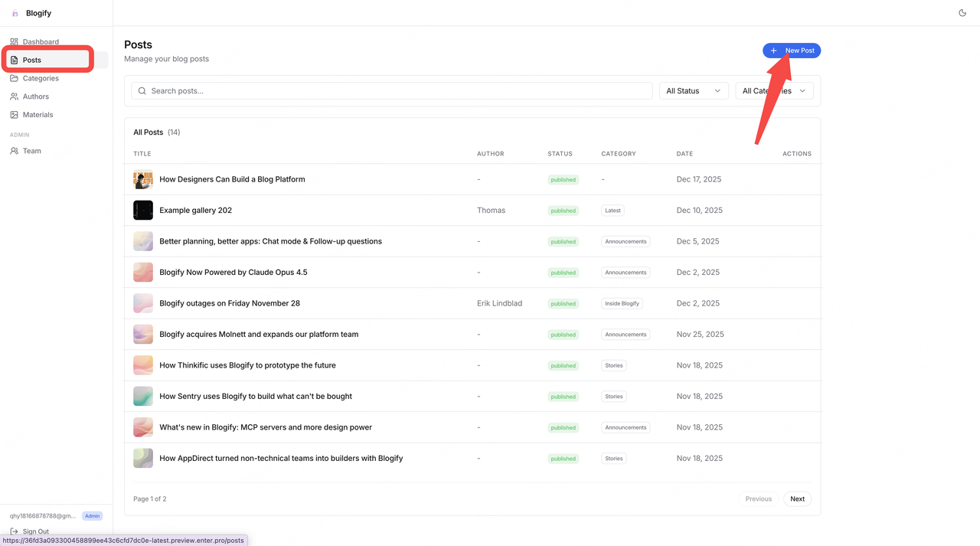Screen dimensions: 980x546
Task: Toggle dark mode moon icon
Action: [x=962, y=13]
